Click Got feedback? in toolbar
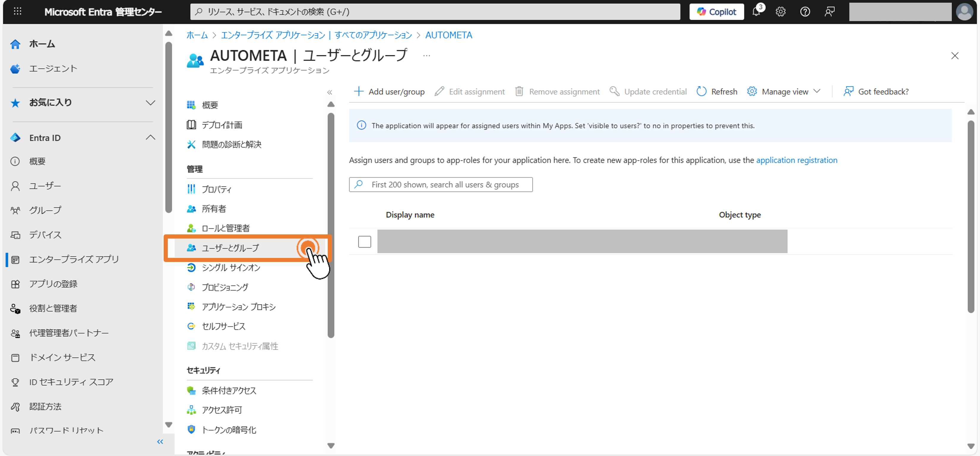This screenshot has width=980, height=456. [x=876, y=92]
